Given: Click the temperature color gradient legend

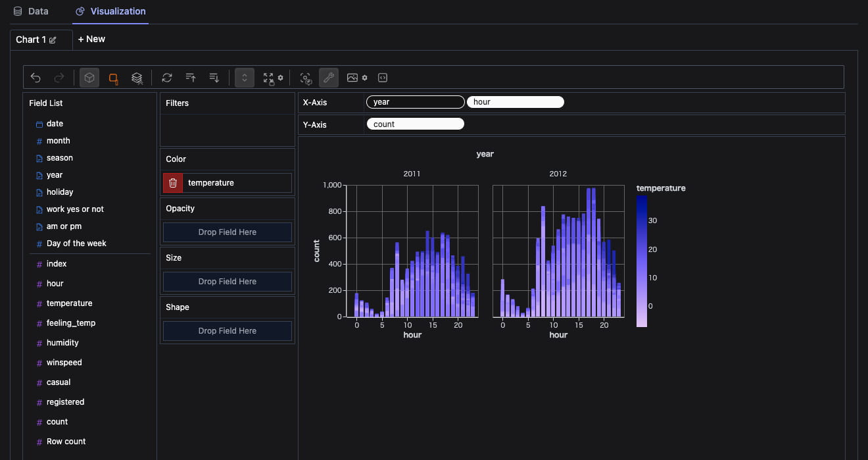Looking at the screenshot, I should click(x=642, y=261).
